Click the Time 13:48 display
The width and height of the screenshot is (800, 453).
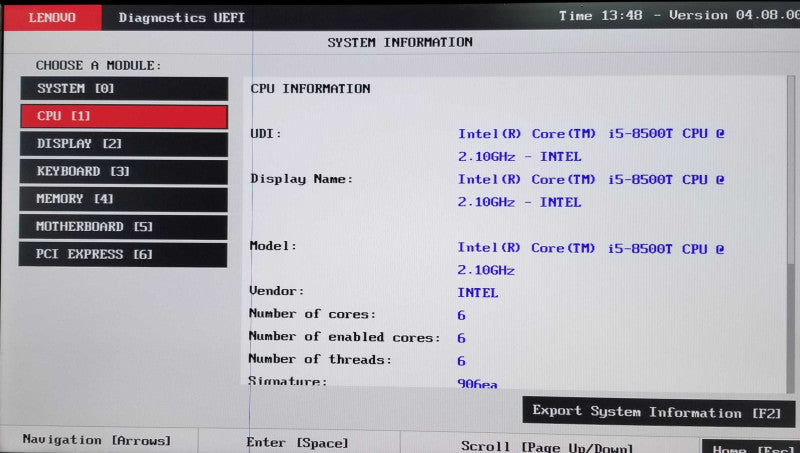pyautogui.click(x=601, y=16)
